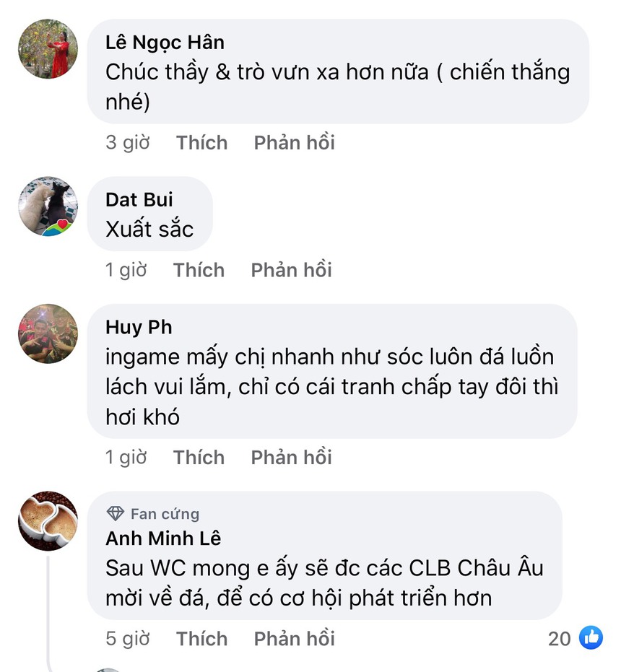Open Huy Ph's profile picture
Screen dimensions: 621x672
(x=47, y=333)
